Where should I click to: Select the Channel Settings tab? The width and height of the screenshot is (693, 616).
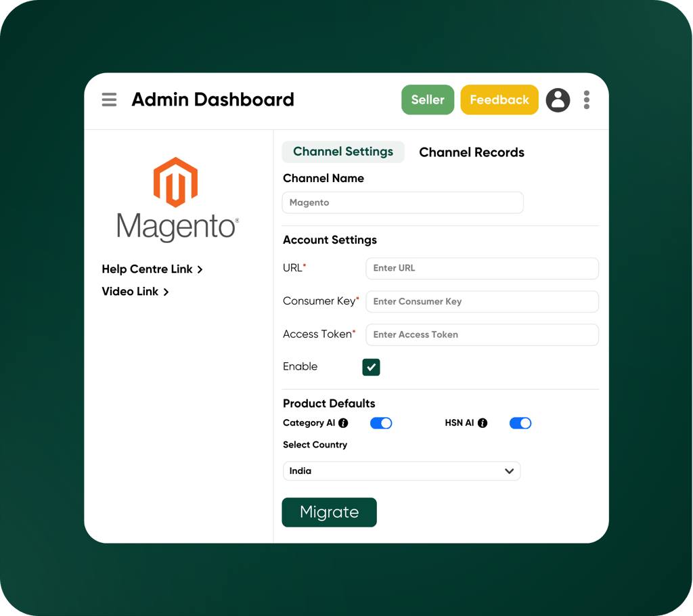[343, 152]
